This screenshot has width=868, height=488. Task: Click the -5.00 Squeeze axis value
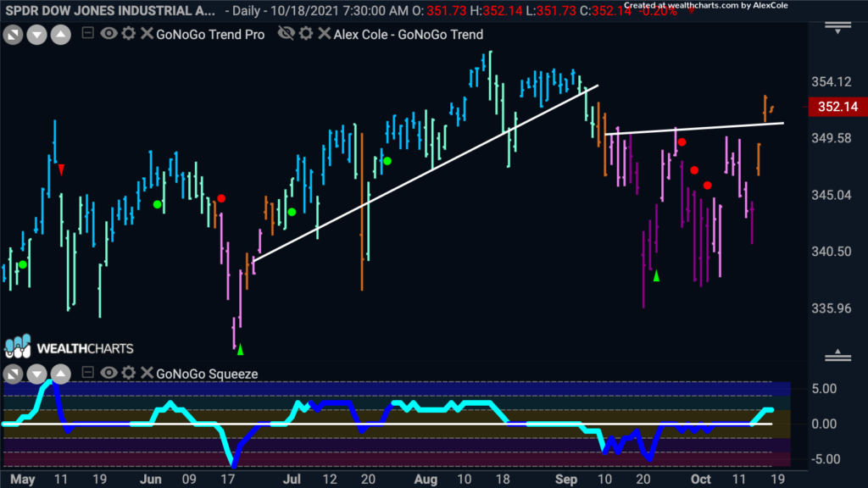[824, 459]
